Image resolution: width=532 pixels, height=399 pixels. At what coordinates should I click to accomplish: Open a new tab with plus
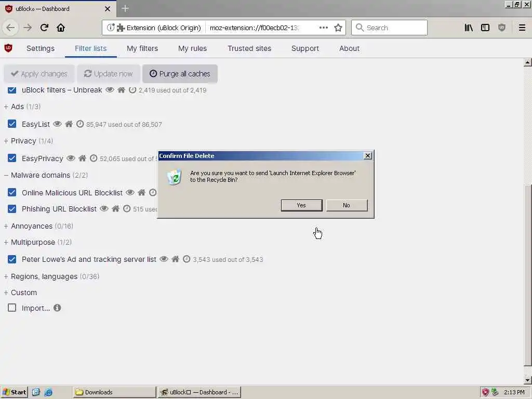pyautogui.click(x=125, y=8)
